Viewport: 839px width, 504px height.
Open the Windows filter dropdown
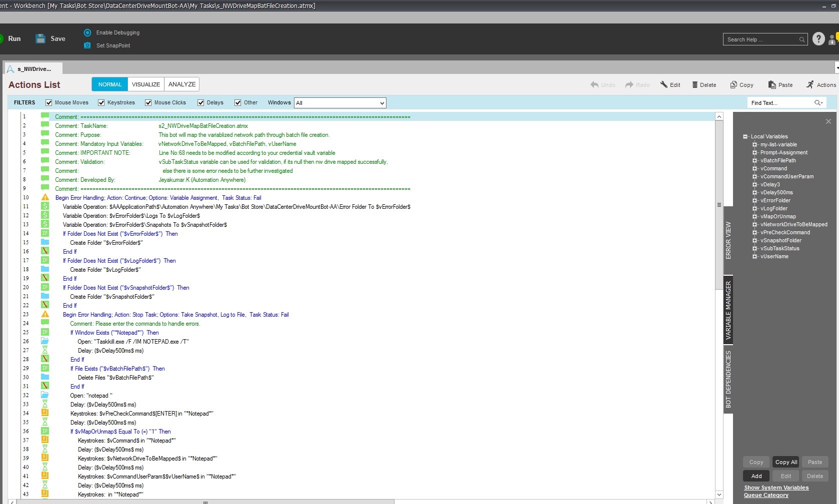382,103
